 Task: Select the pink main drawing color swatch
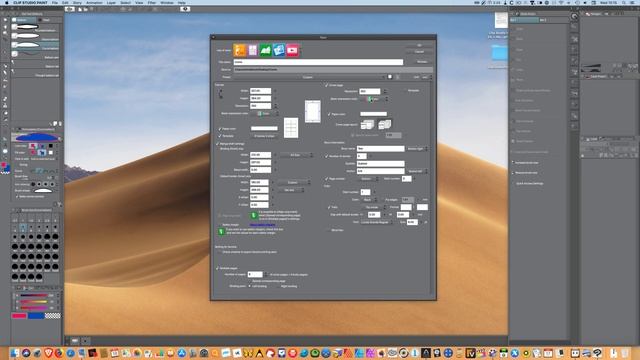click(19, 316)
